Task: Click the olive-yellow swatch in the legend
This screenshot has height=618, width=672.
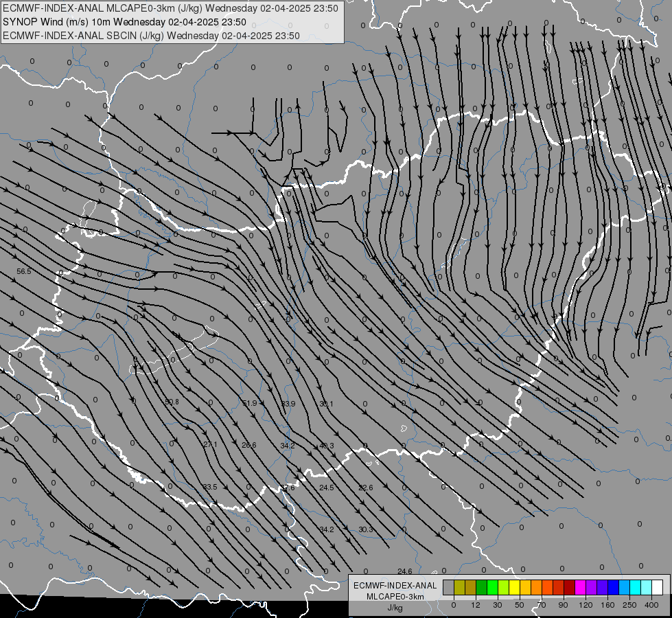Action: (459, 587)
